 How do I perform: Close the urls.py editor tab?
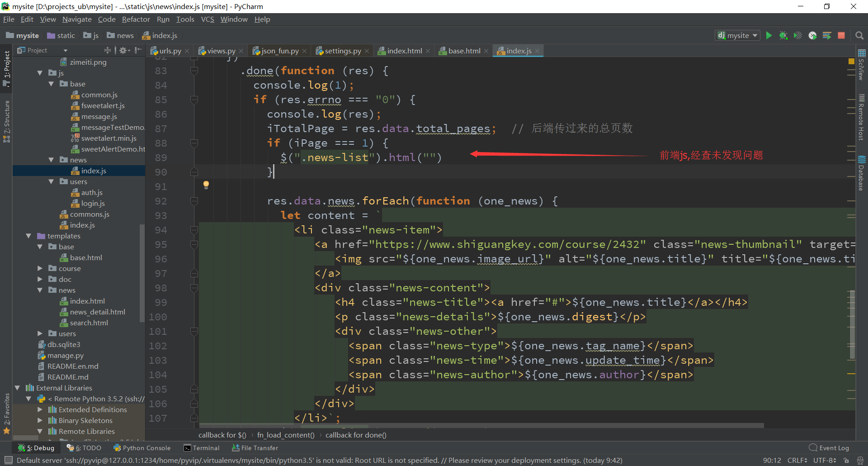click(x=187, y=51)
